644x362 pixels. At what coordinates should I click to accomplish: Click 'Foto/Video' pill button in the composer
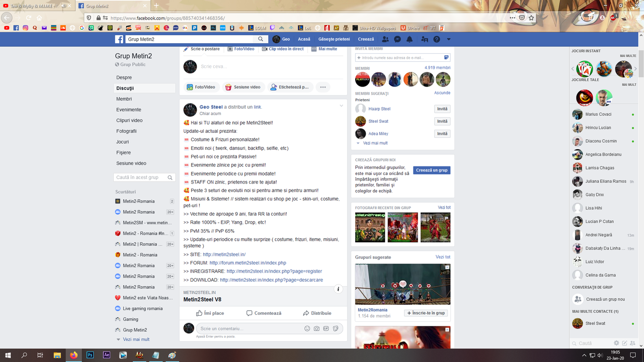[x=201, y=87]
